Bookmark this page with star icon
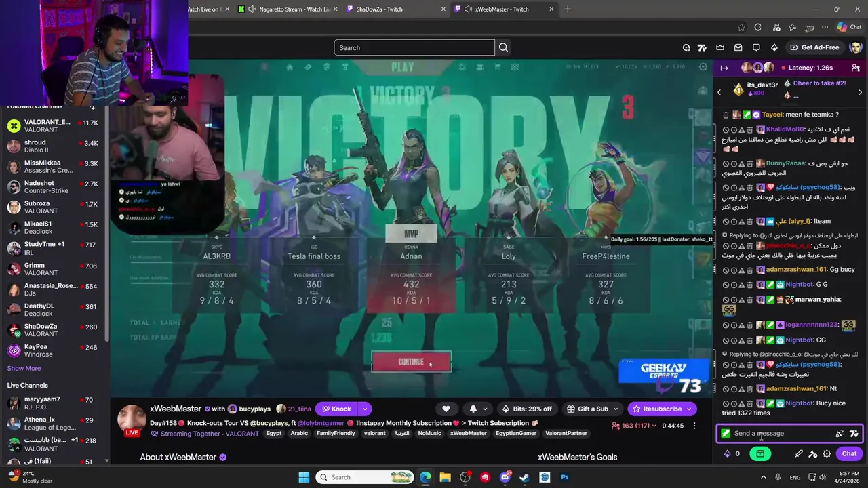868x488 pixels. [741, 27]
